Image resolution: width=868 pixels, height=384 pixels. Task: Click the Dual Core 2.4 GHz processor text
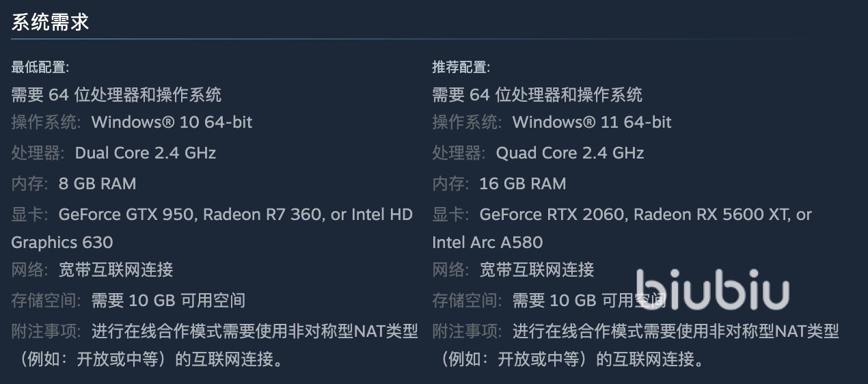coord(146,153)
